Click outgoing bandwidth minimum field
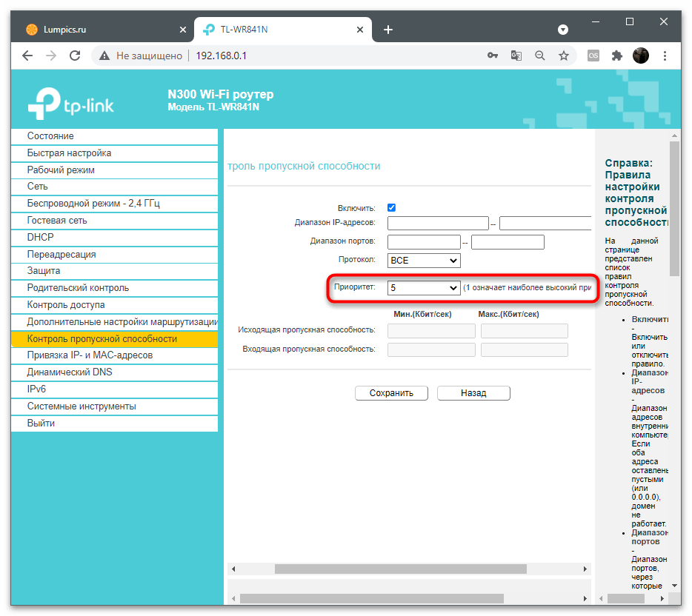692x616 pixels. [431, 331]
